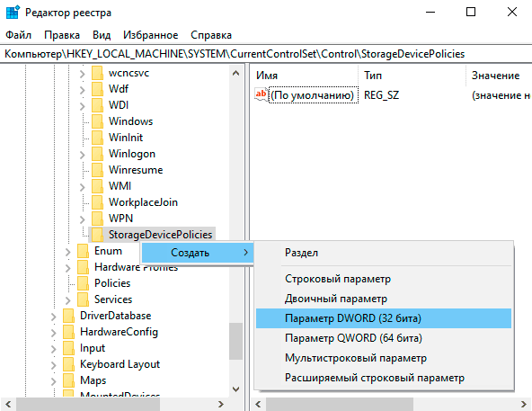The height and width of the screenshot is (411, 532).
Task: Click the Input folder icon
Action: pos(69,348)
